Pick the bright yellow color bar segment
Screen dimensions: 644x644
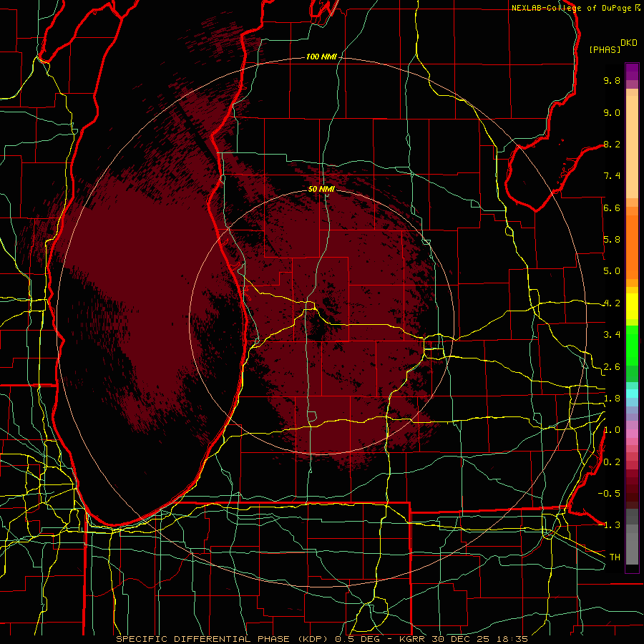pos(632,306)
